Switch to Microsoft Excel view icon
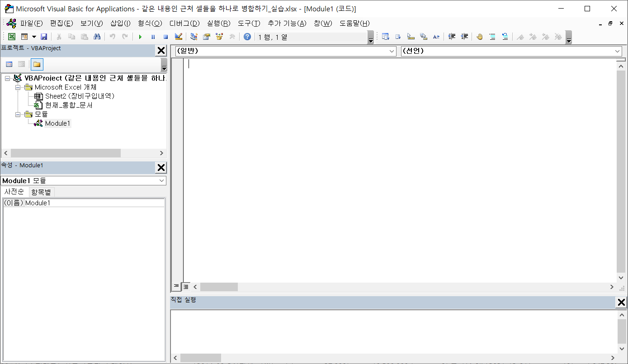This screenshot has width=628, height=364. point(12,37)
